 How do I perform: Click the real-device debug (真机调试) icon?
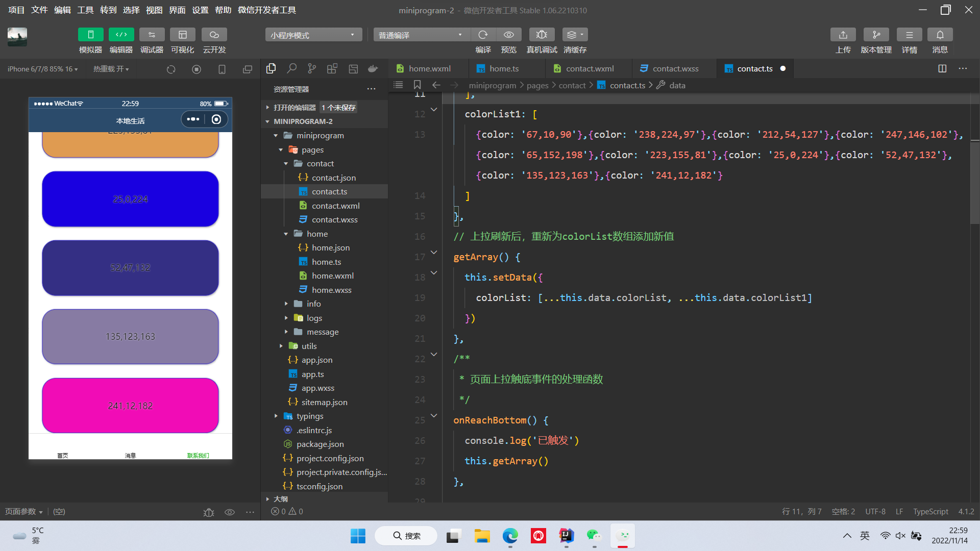(x=542, y=35)
